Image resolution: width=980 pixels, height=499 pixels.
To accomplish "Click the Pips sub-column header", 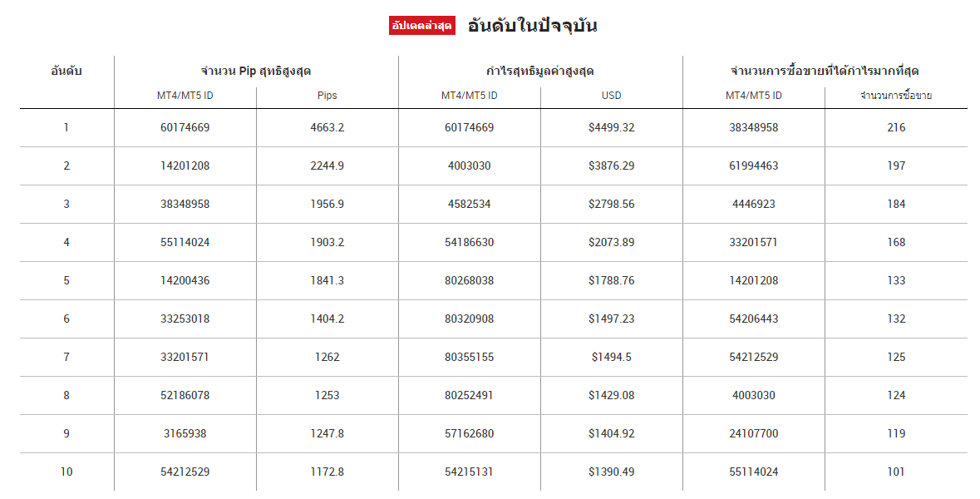I will pyautogui.click(x=327, y=96).
